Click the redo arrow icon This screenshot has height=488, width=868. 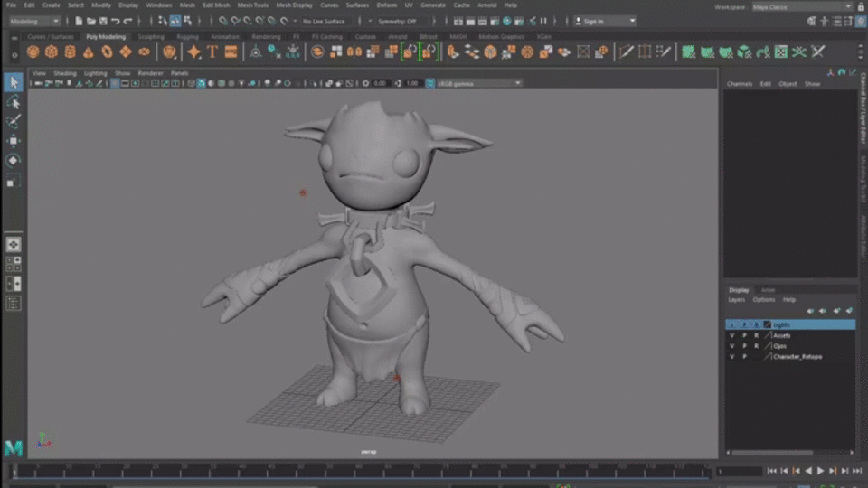[127, 21]
